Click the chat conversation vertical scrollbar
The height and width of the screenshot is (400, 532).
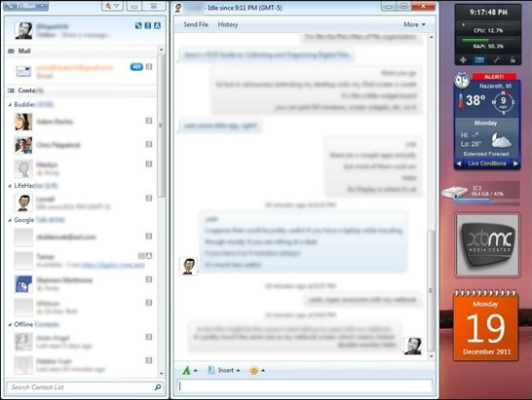[x=431, y=197]
